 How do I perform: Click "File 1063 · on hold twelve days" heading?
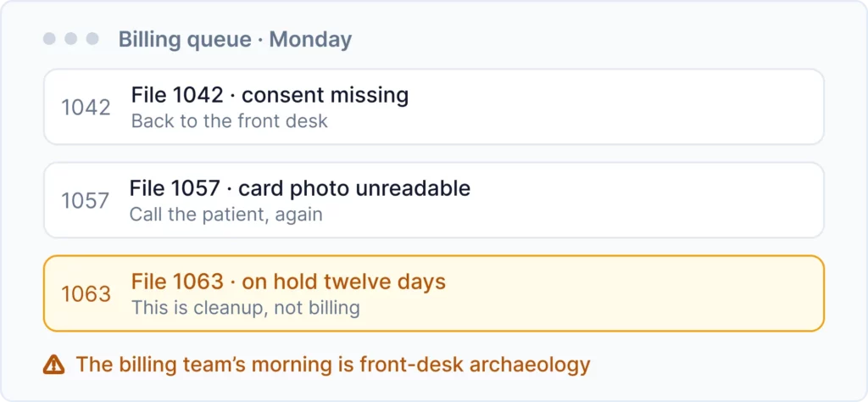(288, 282)
